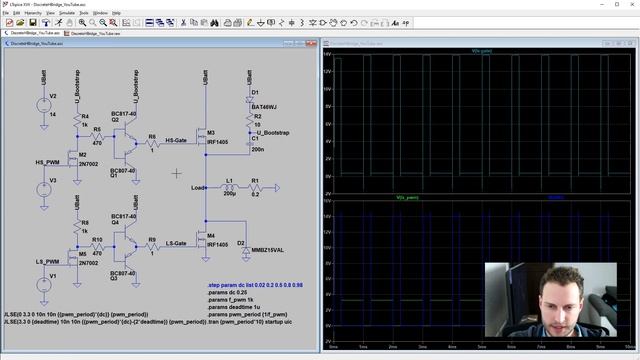Place a Ground symbol from toolbar

coord(260,23)
